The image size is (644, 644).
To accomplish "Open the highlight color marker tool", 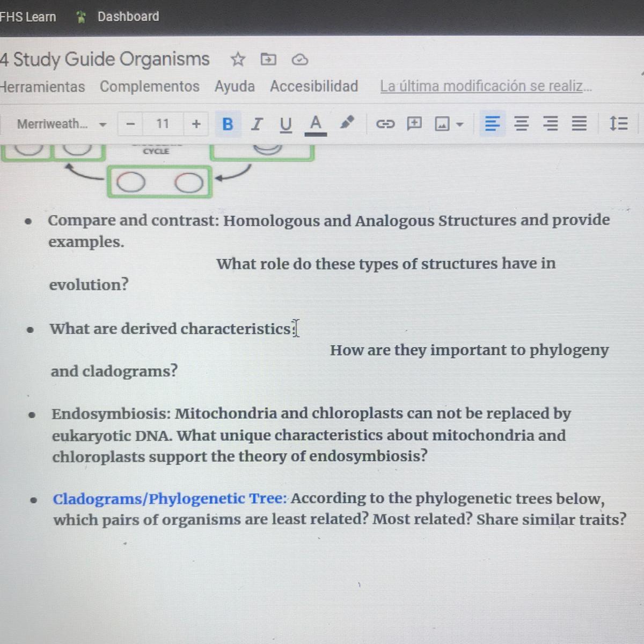I will pyautogui.click(x=347, y=123).
